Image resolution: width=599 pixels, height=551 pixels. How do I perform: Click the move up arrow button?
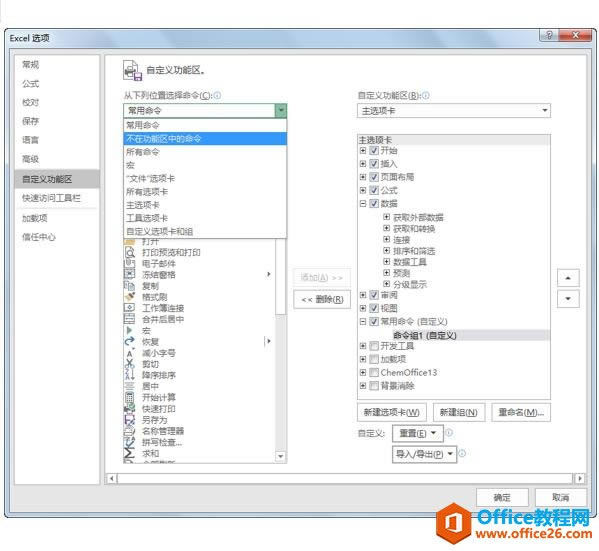[568, 278]
